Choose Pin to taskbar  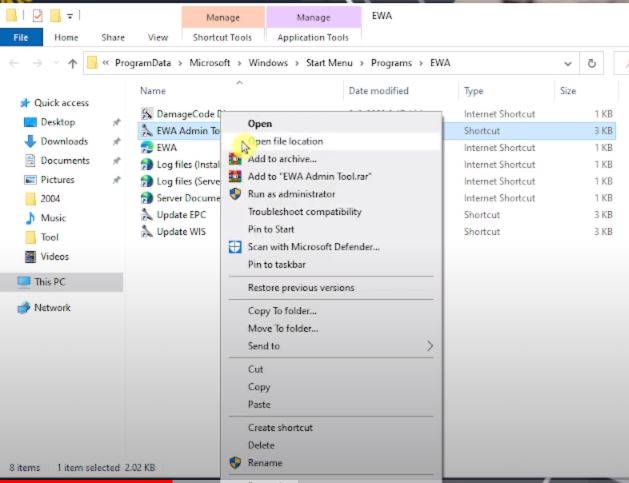331,265
